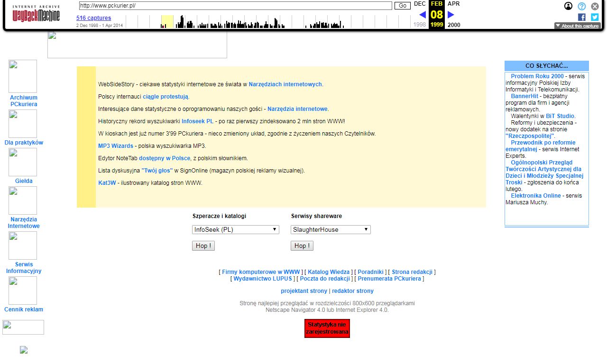This screenshot has width=607, height=364.
Task: Open the BannerHit link
Action: 524,96
